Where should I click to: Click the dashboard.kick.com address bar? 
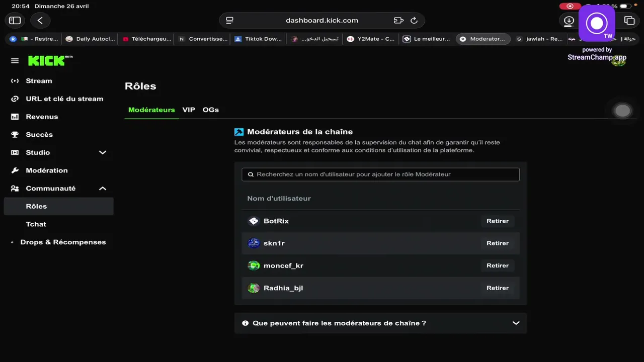click(322, 21)
